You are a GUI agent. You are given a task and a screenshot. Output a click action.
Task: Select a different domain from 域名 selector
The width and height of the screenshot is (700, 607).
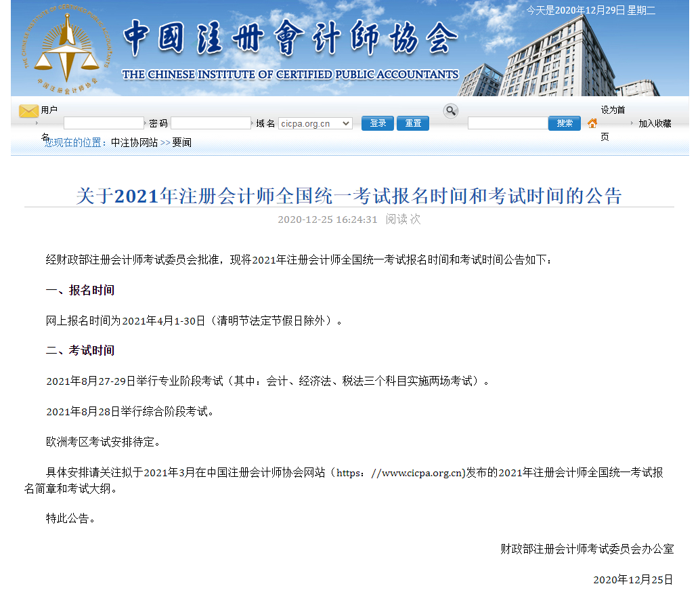pos(315,123)
